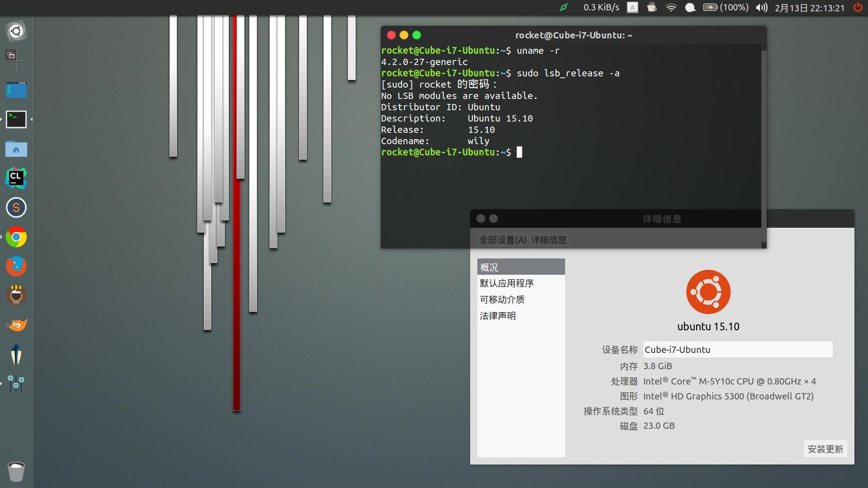
Task: Open Ubuntu Dash launcher icon
Action: 16,31
